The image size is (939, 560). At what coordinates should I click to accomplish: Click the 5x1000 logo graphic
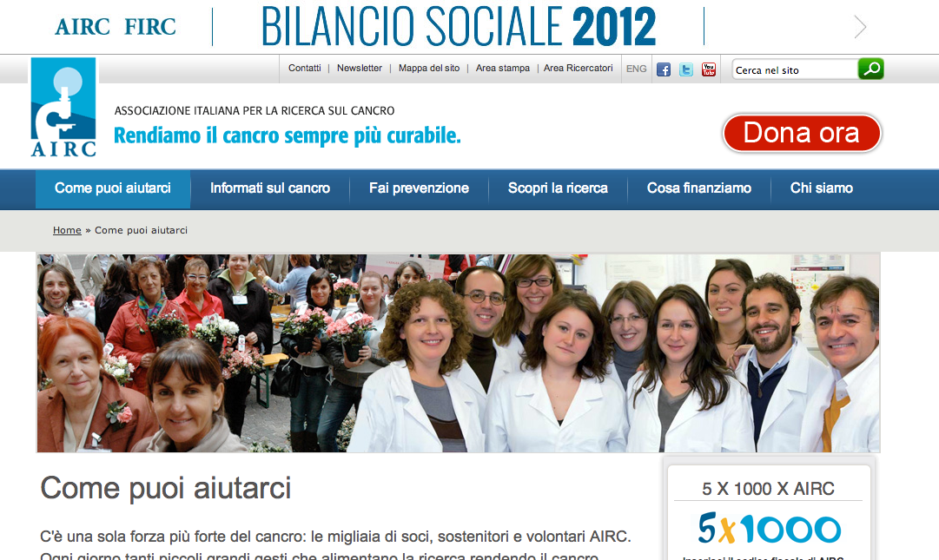click(769, 528)
